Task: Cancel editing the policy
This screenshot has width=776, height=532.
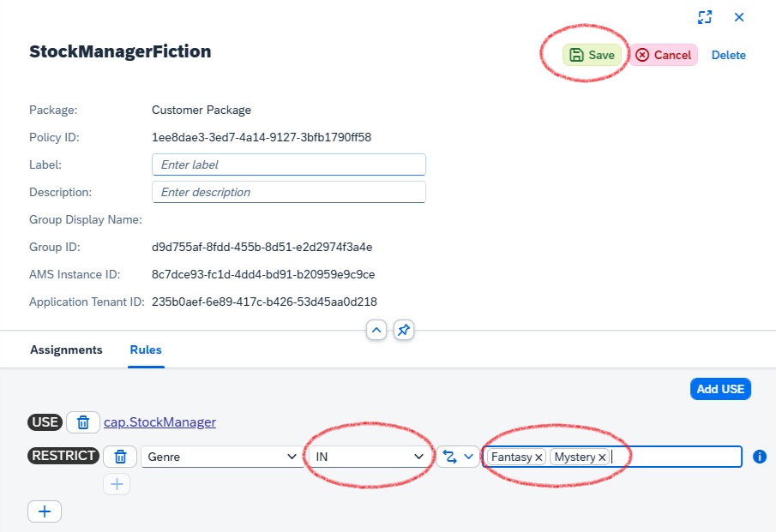Action: point(664,54)
